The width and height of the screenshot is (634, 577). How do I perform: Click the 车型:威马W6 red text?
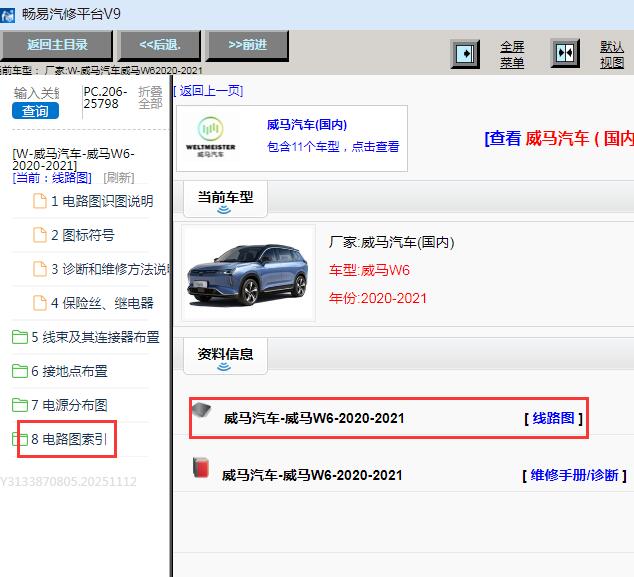coord(369,270)
